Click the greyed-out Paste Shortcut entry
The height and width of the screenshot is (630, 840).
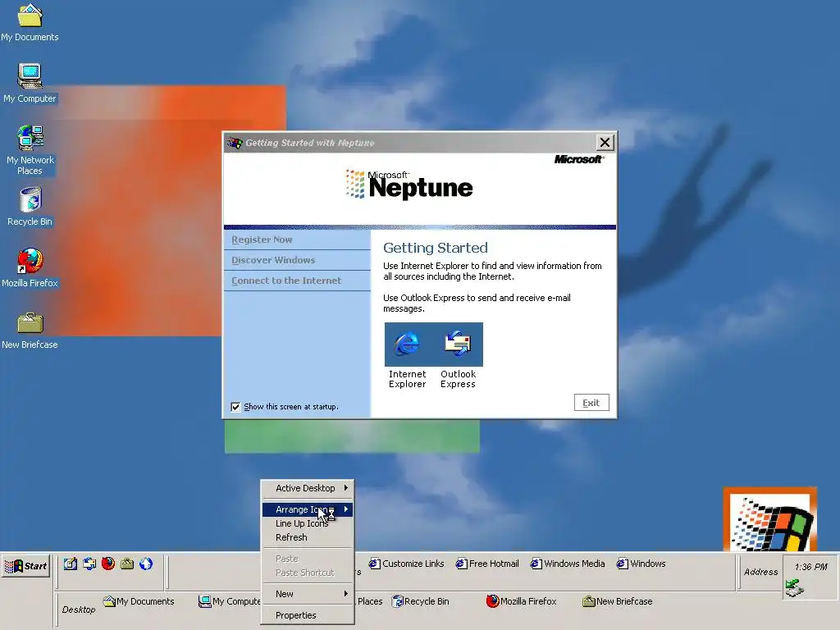[308, 573]
